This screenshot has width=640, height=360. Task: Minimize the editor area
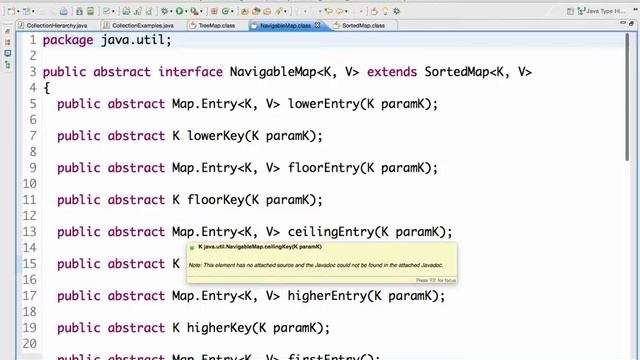point(623,24)
